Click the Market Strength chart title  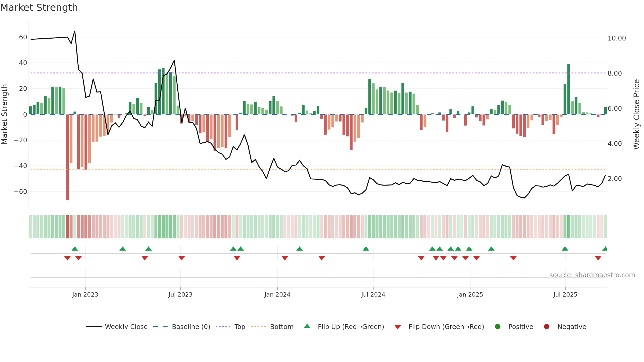pyautogui.click(x=39, y=8)
